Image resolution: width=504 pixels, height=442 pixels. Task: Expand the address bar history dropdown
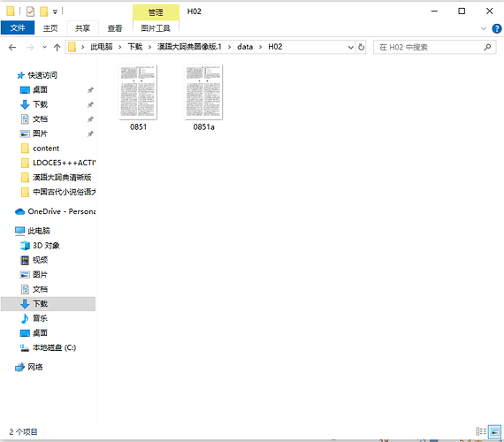[x=351, y=48]
